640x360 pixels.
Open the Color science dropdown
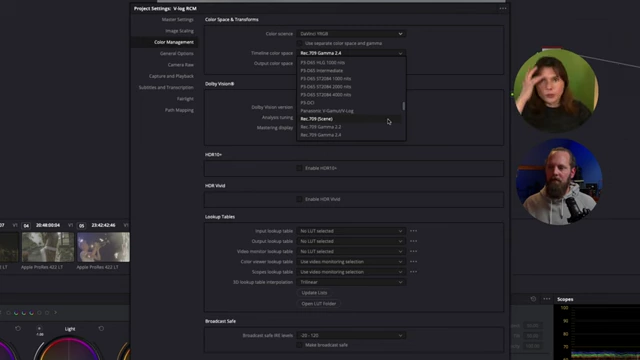[x=351, y=34]
